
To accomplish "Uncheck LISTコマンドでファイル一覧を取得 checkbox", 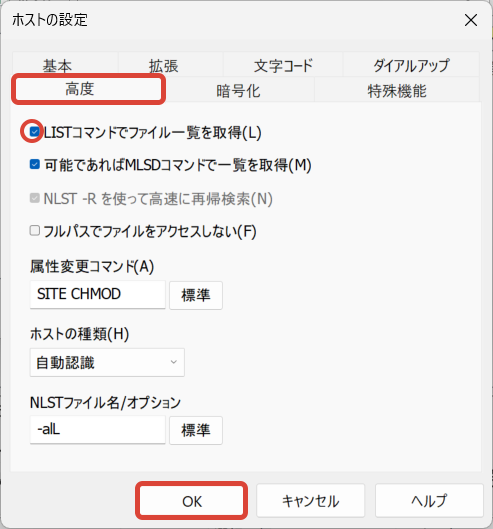I will (34, 132).
